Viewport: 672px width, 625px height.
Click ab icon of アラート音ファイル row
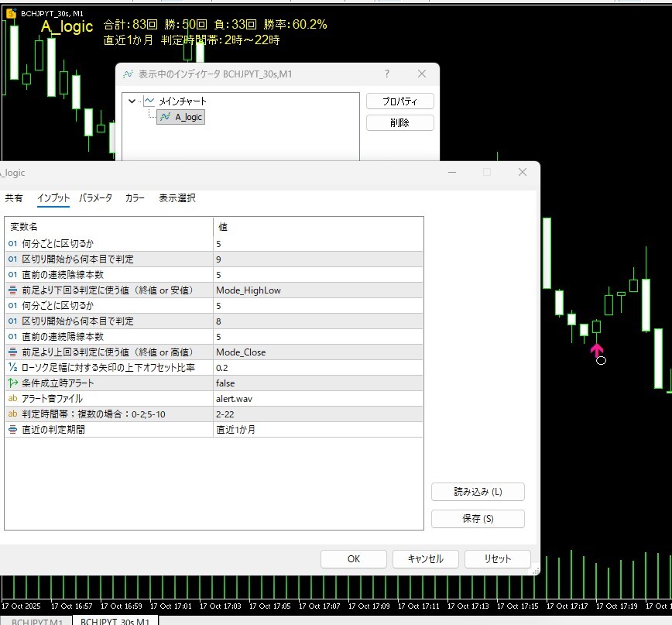[13, 398]
